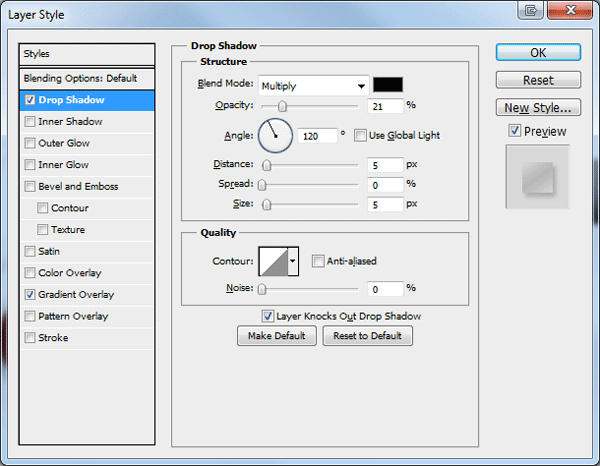Enable the Inner Shadow checkbox
This screenshot has height=466, width=600.
point(30,122)
